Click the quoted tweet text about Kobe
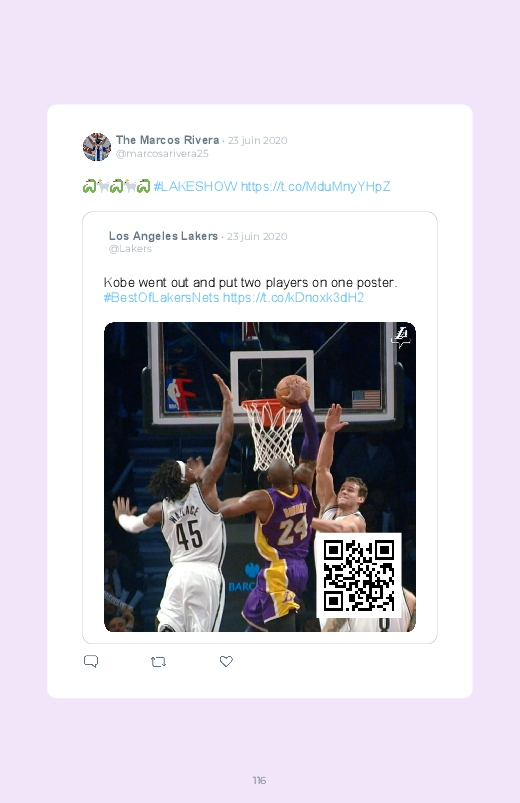Viewport: 520px width, 803px height. [x=251, y=283]
